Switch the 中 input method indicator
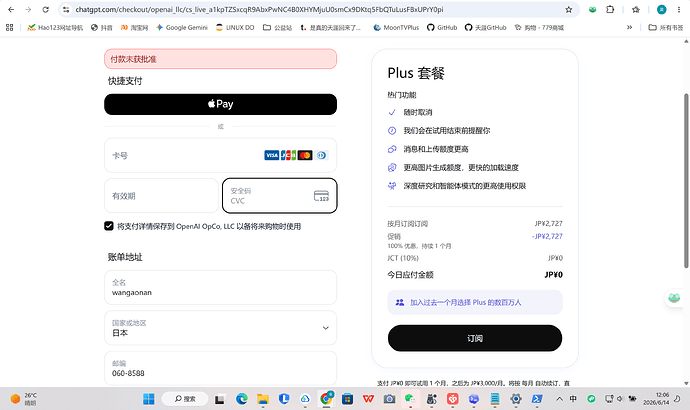 (573, 399)
